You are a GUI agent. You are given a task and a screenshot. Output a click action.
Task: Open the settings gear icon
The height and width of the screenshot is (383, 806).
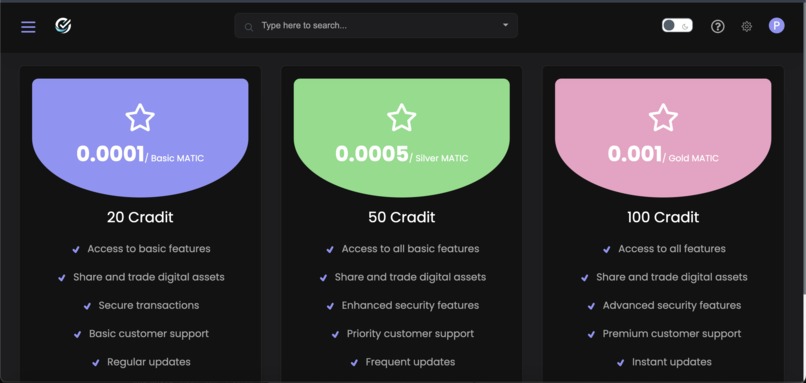[746, 26]
